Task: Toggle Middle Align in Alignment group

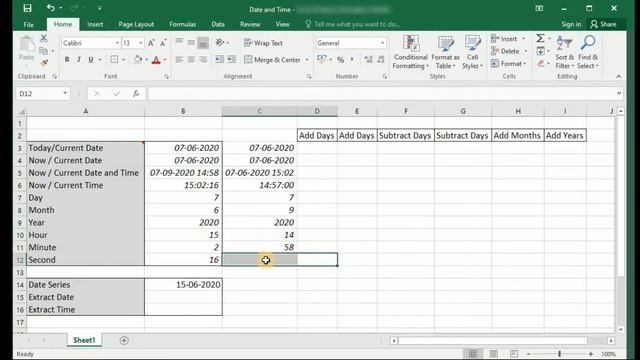Action: (x=191, y=42)
